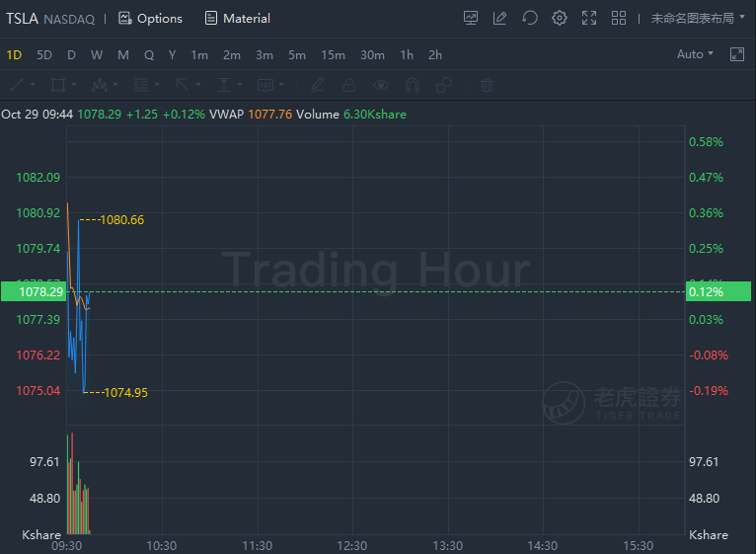Expand the arrow tool dropdown arrow
The height and width of the screenshot is (554, 756).
[x=198, y=85]
